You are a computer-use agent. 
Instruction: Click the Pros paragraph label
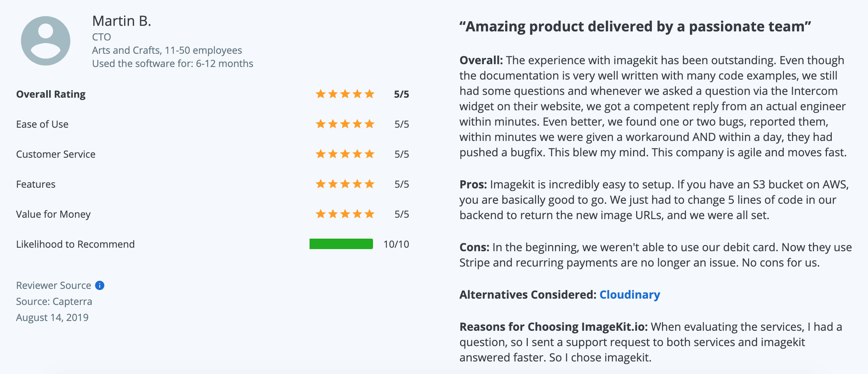[473, 185]
